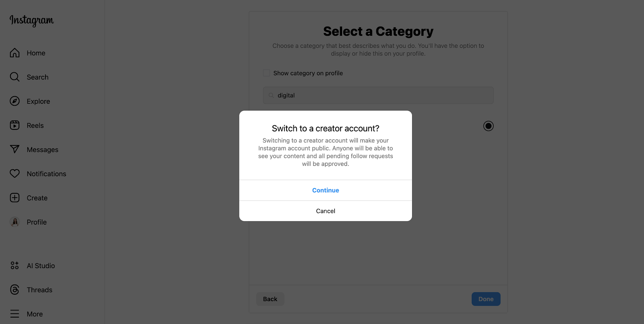Open Messages paper plane icon

pyautogui.click(x=15, y=150)
